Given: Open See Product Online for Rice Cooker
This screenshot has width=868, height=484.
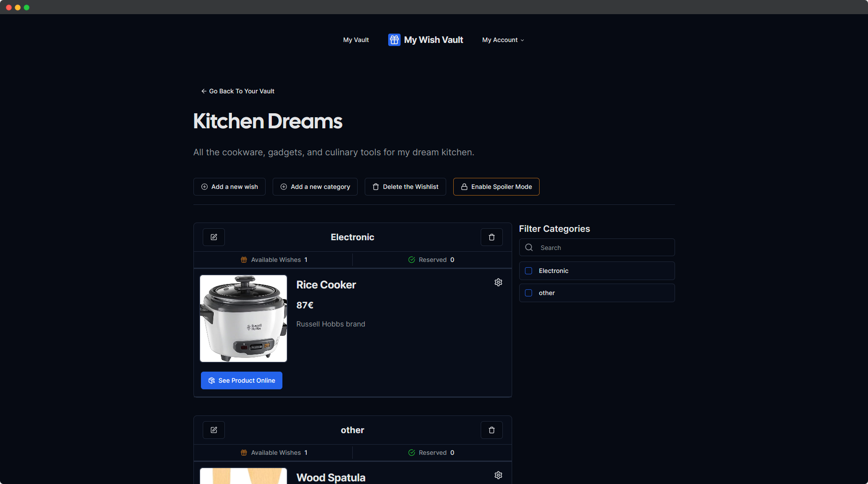Looking at the screenshot, I should [x=242, y=380].
